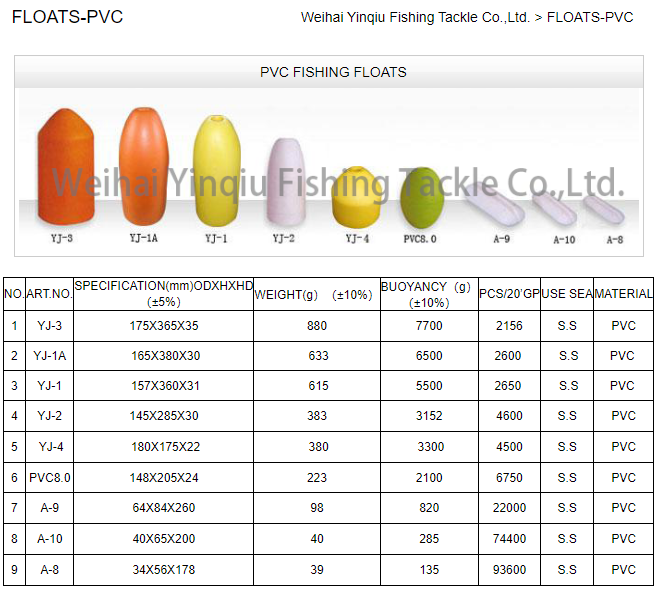
Task: Open Weihai Yinqiu Fishing Tackle Co.,Ltd. breadcrumb link
Action: pos(415,17)
